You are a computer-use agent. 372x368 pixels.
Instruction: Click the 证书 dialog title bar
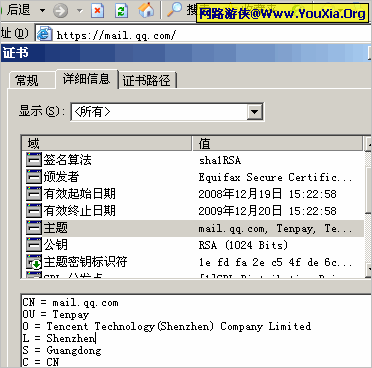pyautogui.click(x=186, y=53)
